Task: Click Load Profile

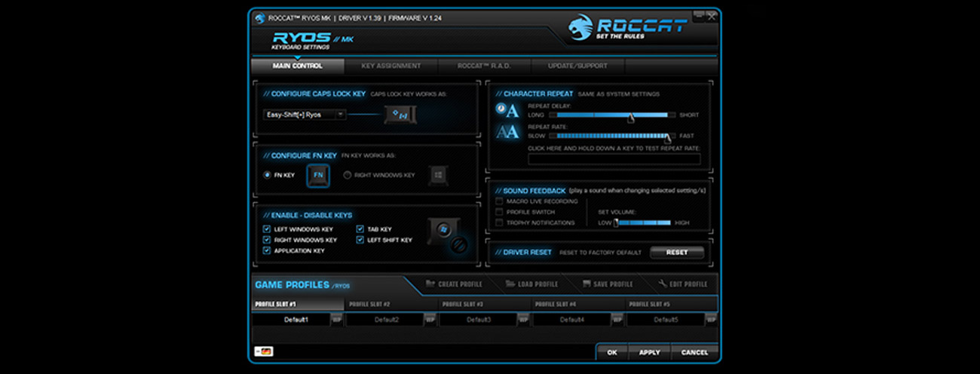Action: tap(531, 284)
